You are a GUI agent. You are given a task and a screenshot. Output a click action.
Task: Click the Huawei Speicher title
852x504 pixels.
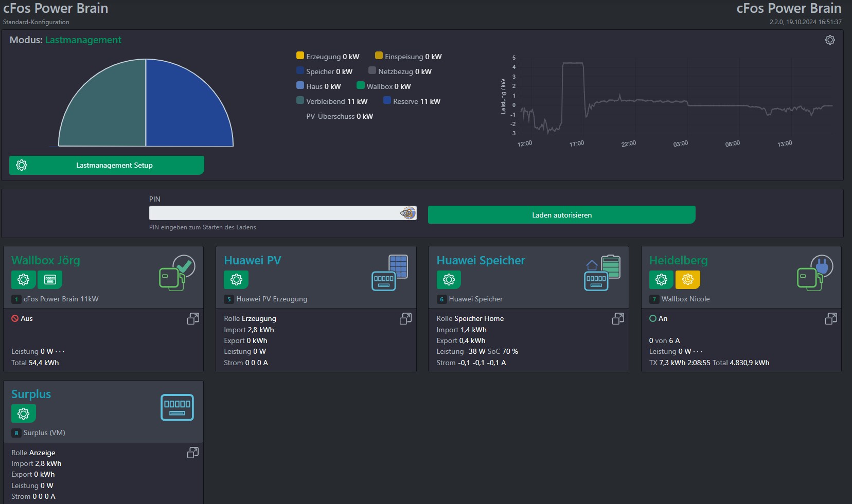point(481,260)
